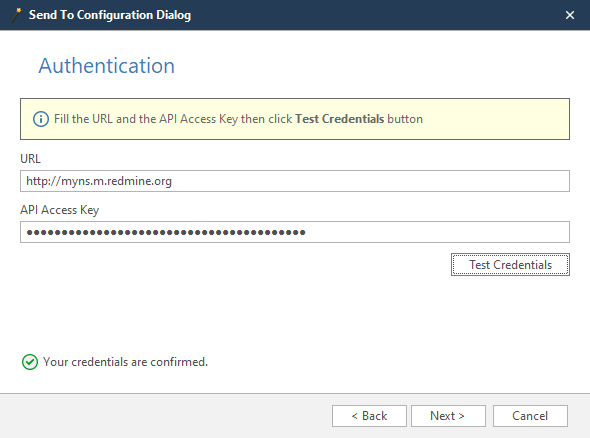Viewport: 590px width, 438px height.
Task: Click the yellow instruction banner text
Action: (238, 119)
